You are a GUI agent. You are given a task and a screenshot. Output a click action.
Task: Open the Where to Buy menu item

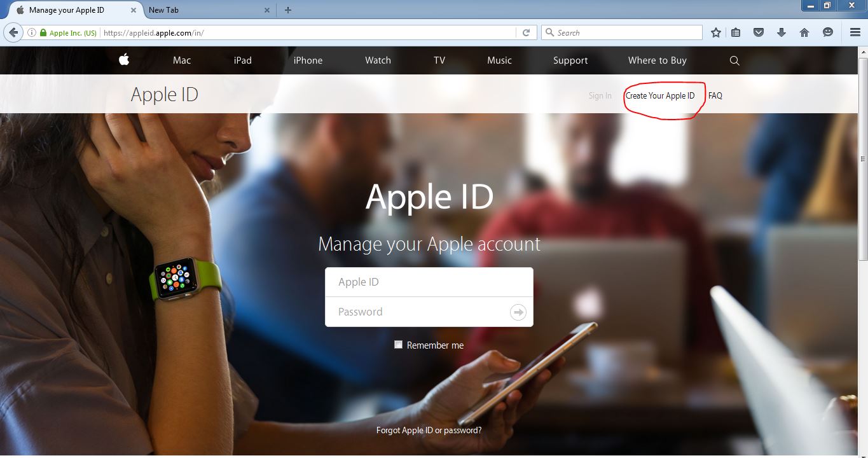tap(658, 60)
